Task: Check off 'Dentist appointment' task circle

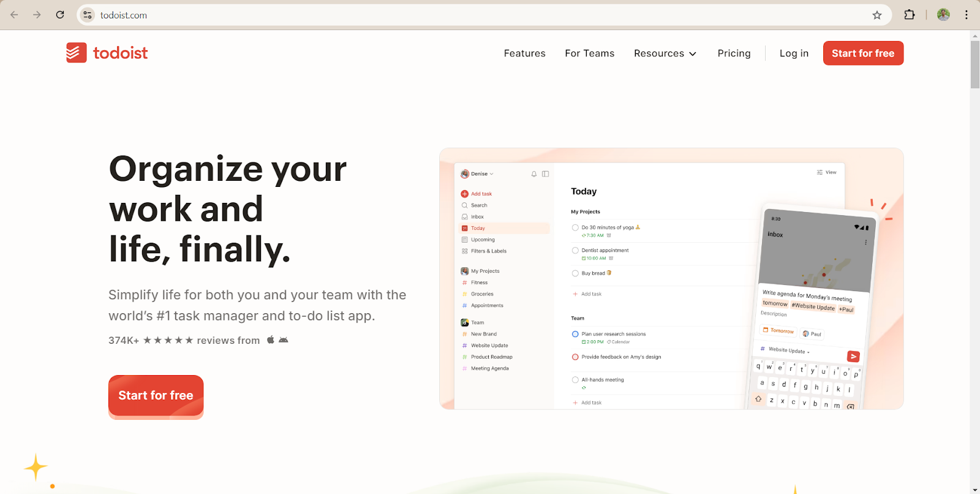Action: pyautogui.click(x=575, y=250)
